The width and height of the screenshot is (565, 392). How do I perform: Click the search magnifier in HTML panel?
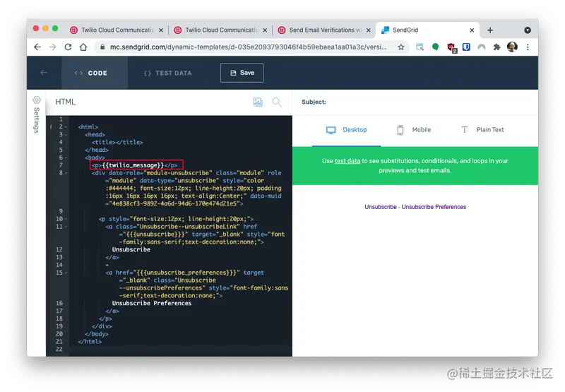(277, 102)
